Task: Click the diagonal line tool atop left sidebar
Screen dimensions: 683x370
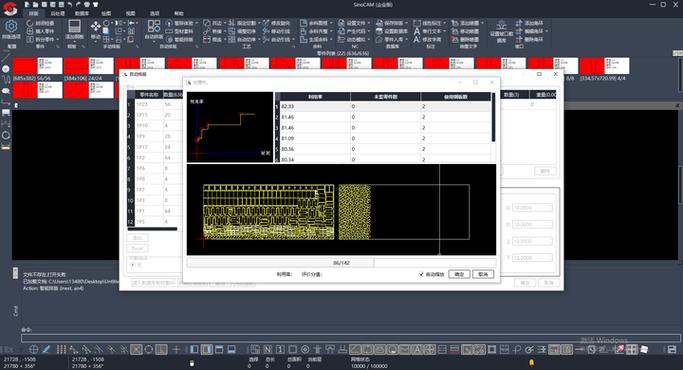Action: click(x=6, y=57)
